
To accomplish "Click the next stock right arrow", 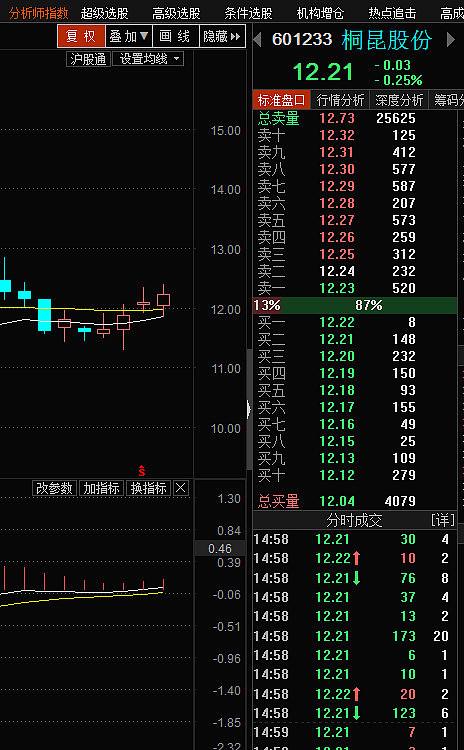I will pyautogui.click(x=450, y=40).
